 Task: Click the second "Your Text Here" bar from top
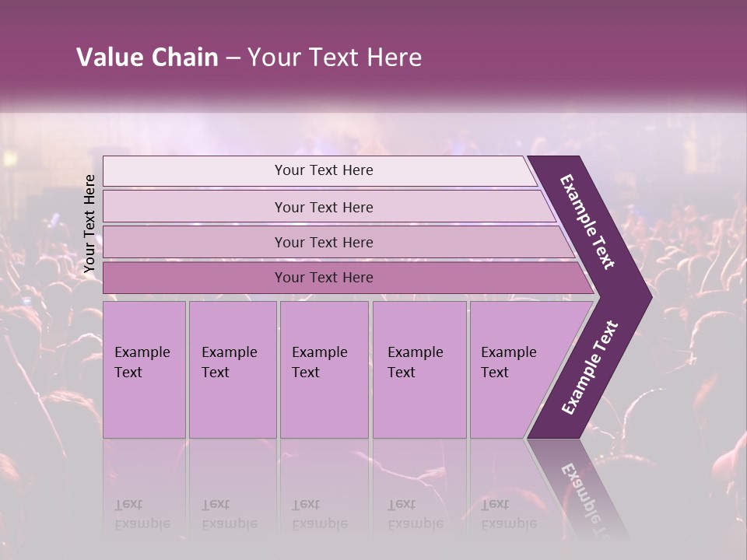click(x=323, y=208)
